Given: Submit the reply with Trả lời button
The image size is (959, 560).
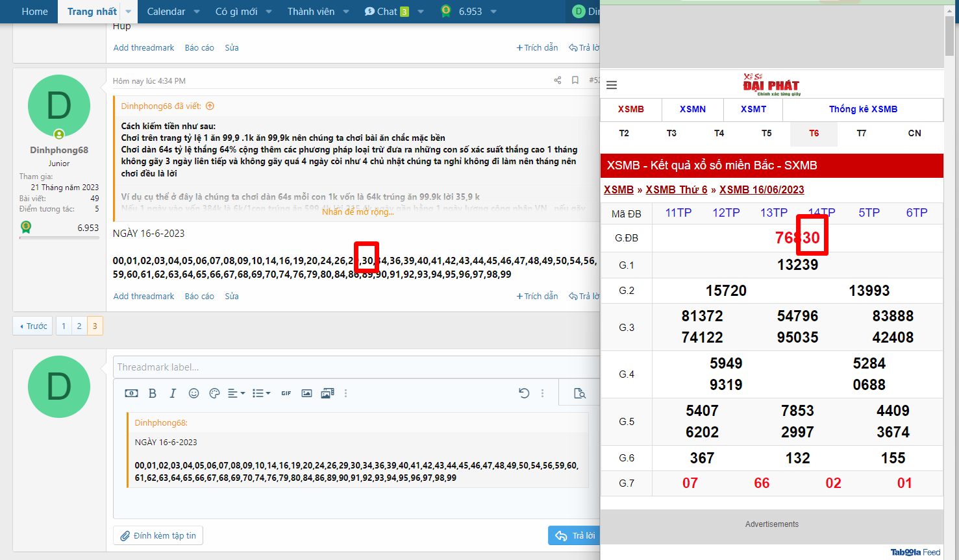Looking at the screenshot, I should pyautogui.click(x=575, y=535).
